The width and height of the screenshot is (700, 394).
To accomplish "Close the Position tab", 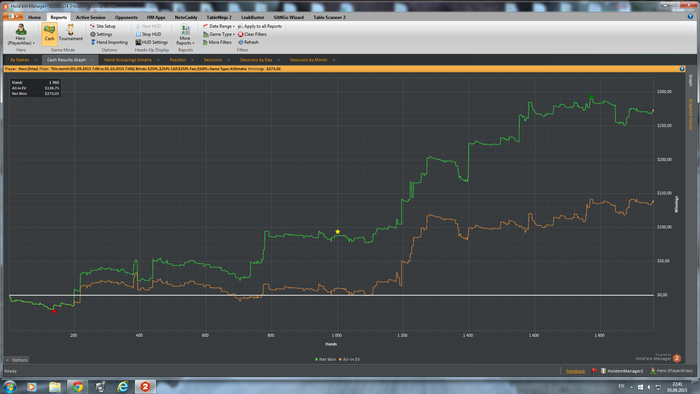I will coord(192,60).
